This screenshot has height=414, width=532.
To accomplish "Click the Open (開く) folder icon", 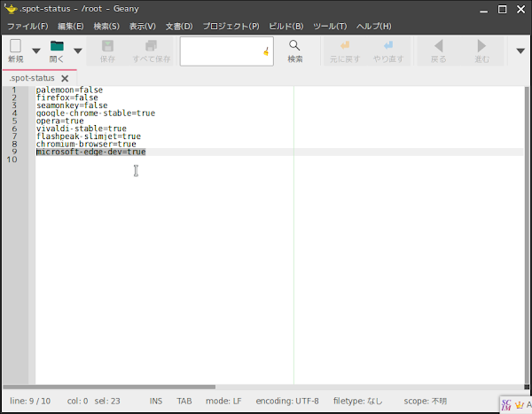I will click(x=57, y=46).
